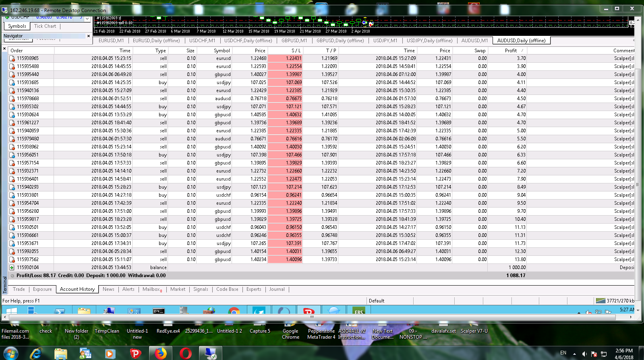Switch to the Journal tab
Viewport: 644px width, 360px height.
[277, 289]
